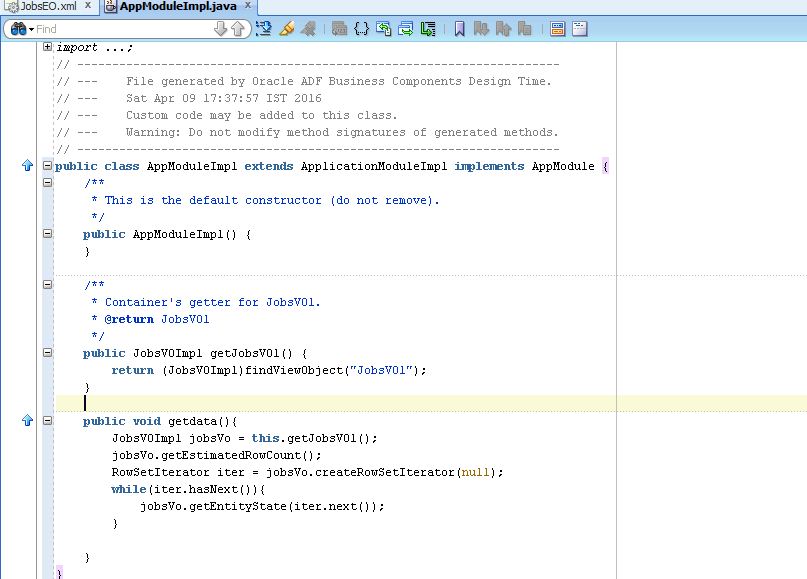Click the Go to Next Bookmark icon

(x=482, y=29)
